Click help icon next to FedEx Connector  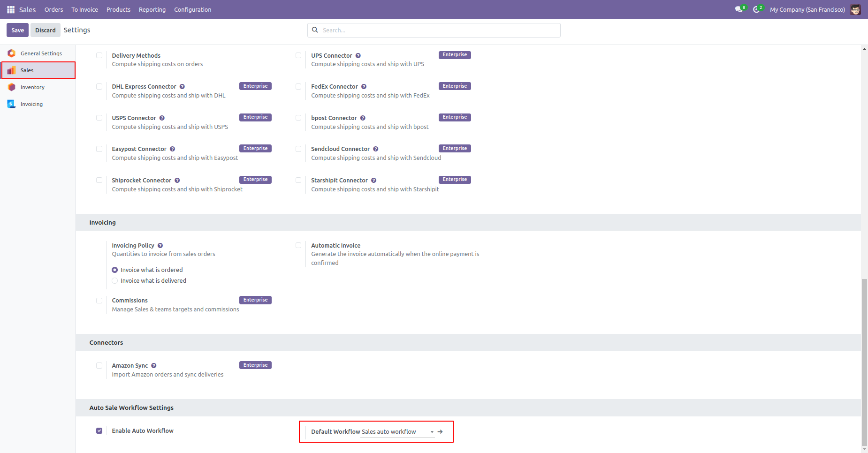(x=364, y=87)
